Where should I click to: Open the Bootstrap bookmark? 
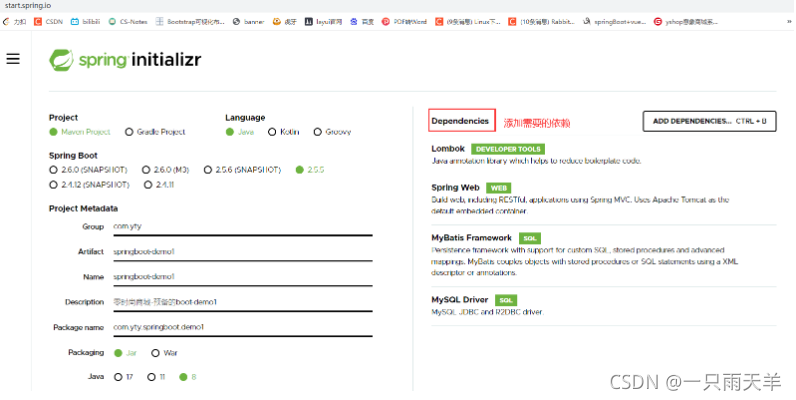tap(190, 22)
